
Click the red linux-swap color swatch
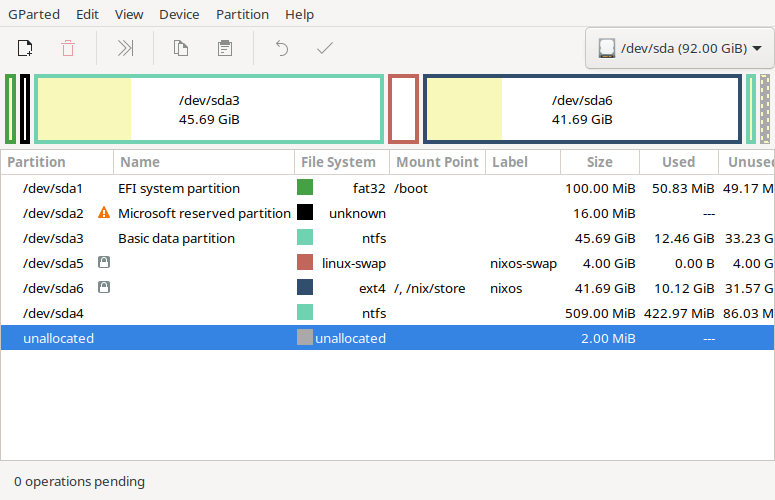point(305,263)
